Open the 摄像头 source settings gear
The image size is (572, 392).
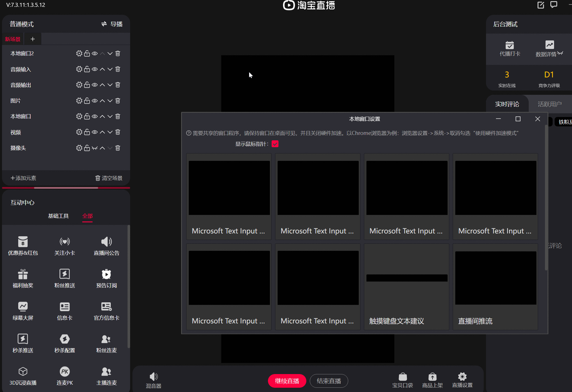click(x=79, y=148)
